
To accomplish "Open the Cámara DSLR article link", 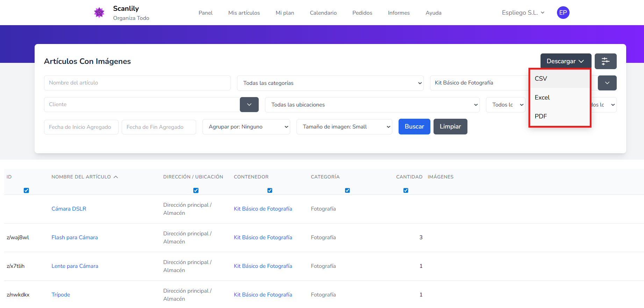I will tap(69, 209).
